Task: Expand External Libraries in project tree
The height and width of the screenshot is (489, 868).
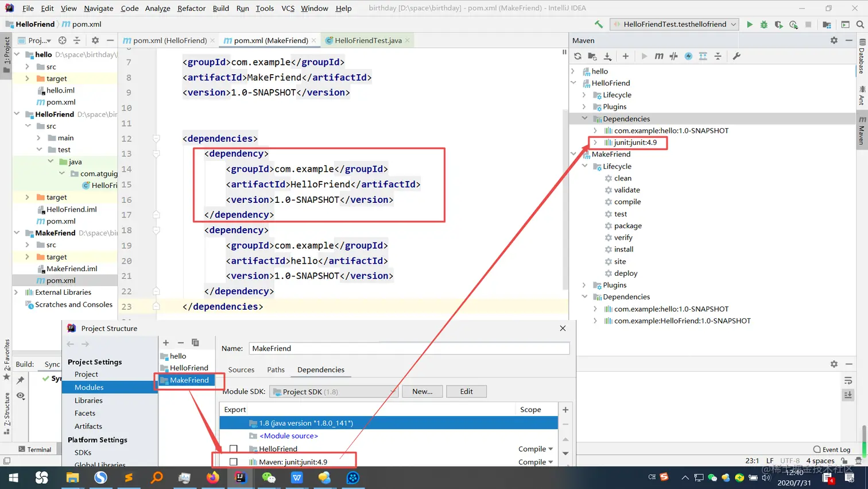Action: (x=16, y=292)
